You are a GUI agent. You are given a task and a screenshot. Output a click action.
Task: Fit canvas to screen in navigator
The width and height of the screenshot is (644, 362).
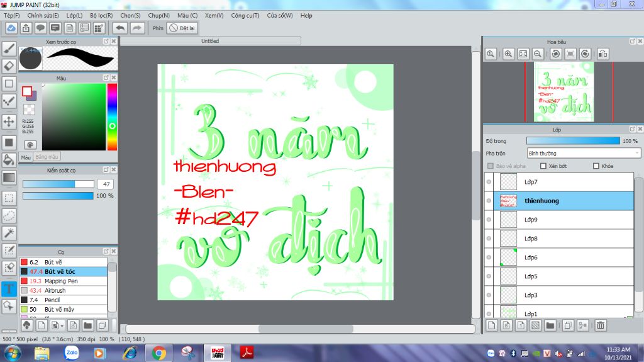tap(523, 54)
